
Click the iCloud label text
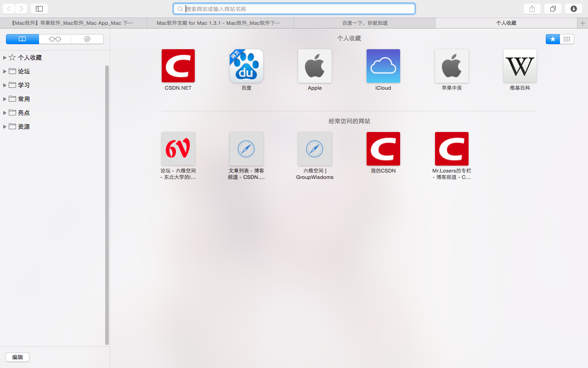[x=383, y=88]
